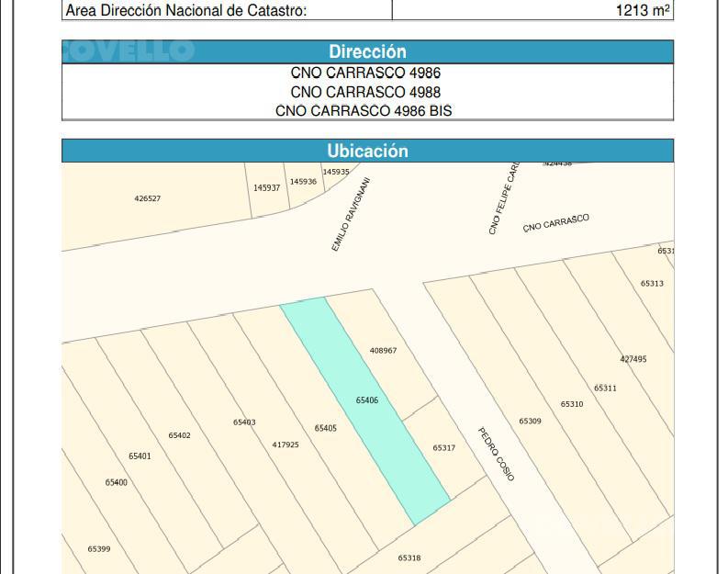The image size is (728, 574).
Task: Click parcel 65401 label
Action: 140,456
